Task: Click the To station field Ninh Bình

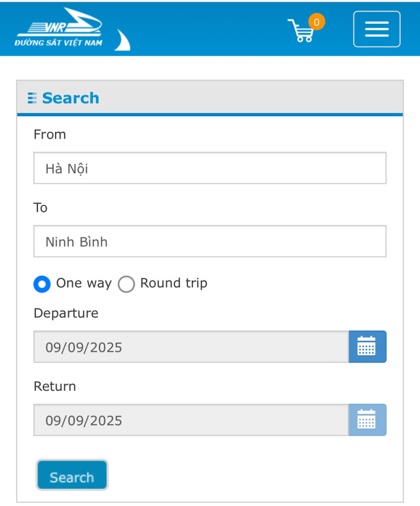Action: (210, 241)
